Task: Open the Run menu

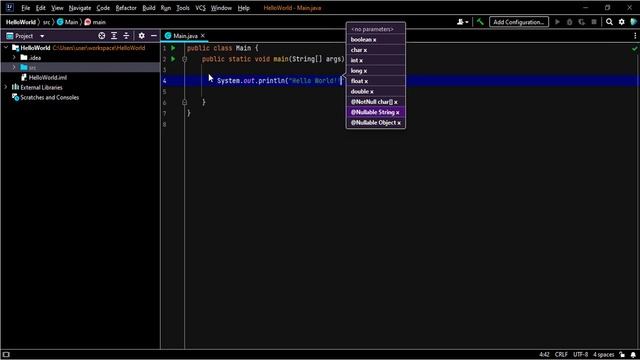Action: pos(166,8)
